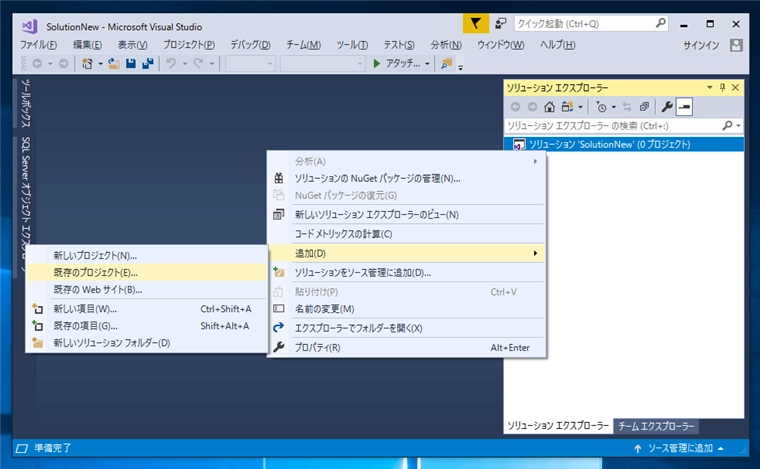
Task: Click the Find in Files toolbar icon
Action: pyautogui.click(x=446, y=63)
